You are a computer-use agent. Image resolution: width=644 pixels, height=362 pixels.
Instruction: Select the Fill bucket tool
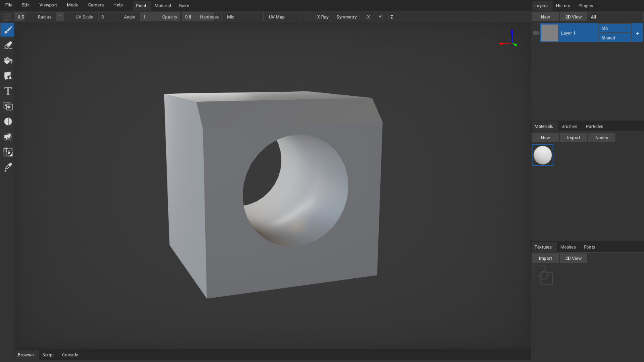(8, 61)
